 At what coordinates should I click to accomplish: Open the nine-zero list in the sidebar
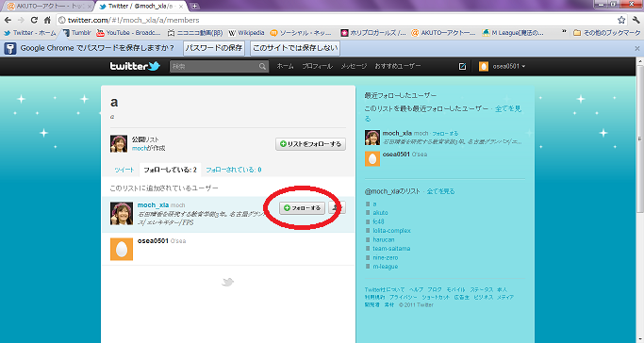click(386, 257)
